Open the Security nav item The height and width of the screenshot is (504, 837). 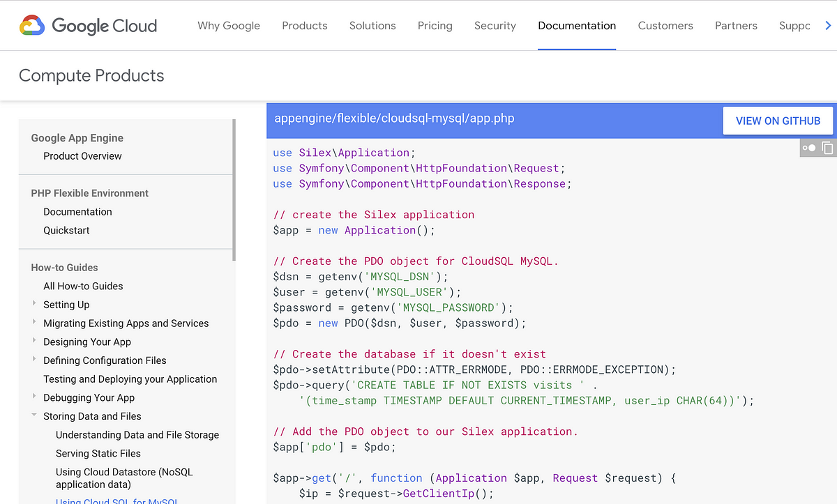pyautogui.click(x=495, y=26)
